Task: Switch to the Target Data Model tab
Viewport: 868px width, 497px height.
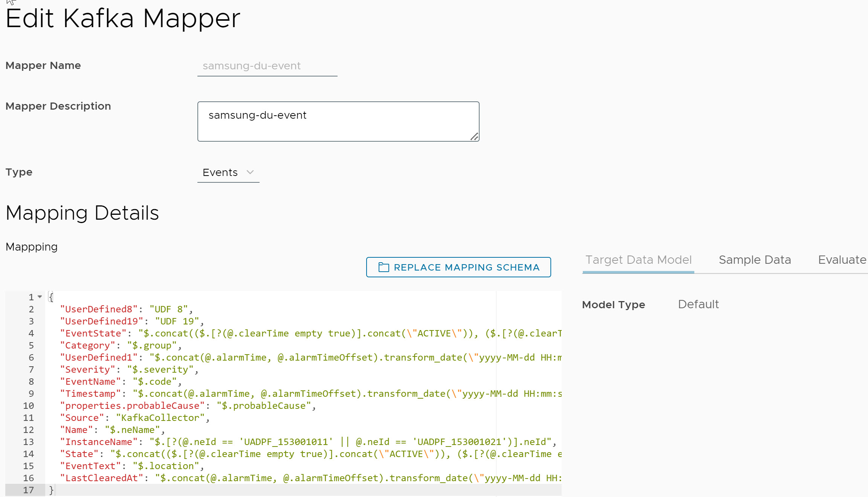Action: (638, 260)
